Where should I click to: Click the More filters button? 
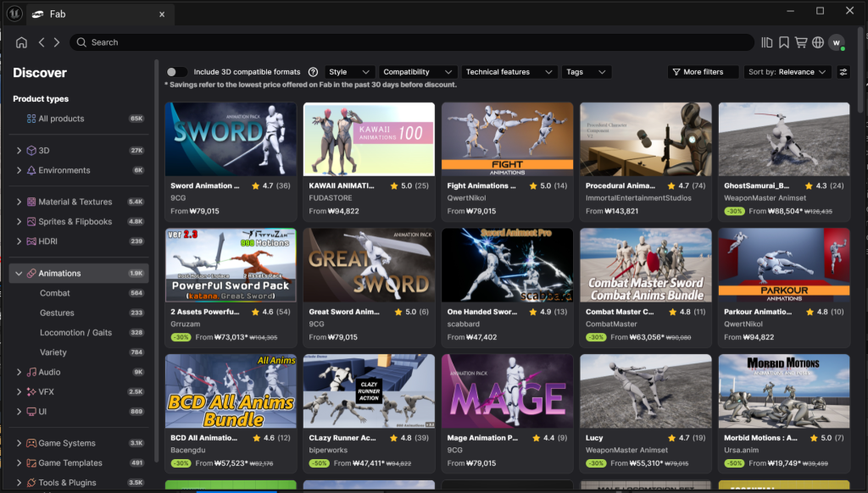tap(703, 72)
